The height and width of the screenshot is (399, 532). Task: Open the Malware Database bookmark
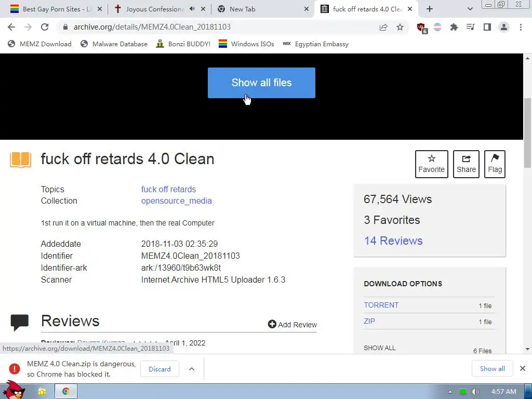click(114, 44)
